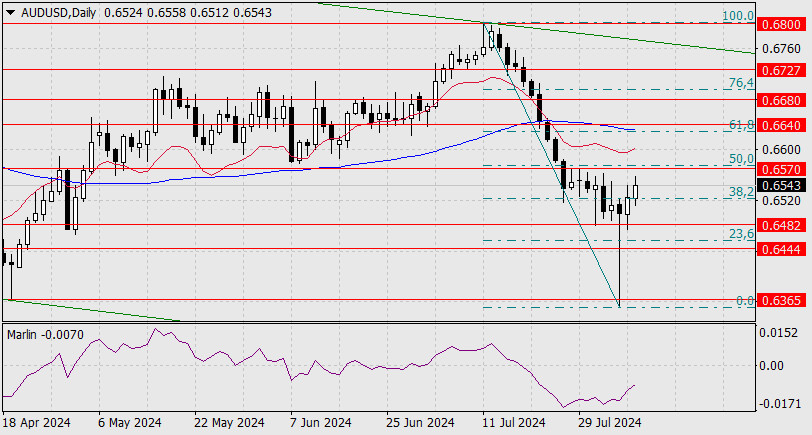
Task: Click the 0.6760 price axis value
Action: 781,50
